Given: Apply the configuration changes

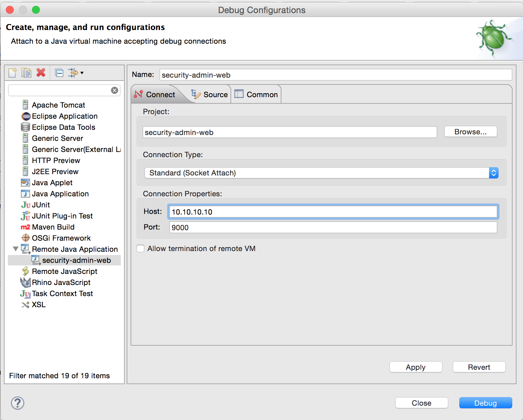Looking at the screenshot, I should click(415, 367).
